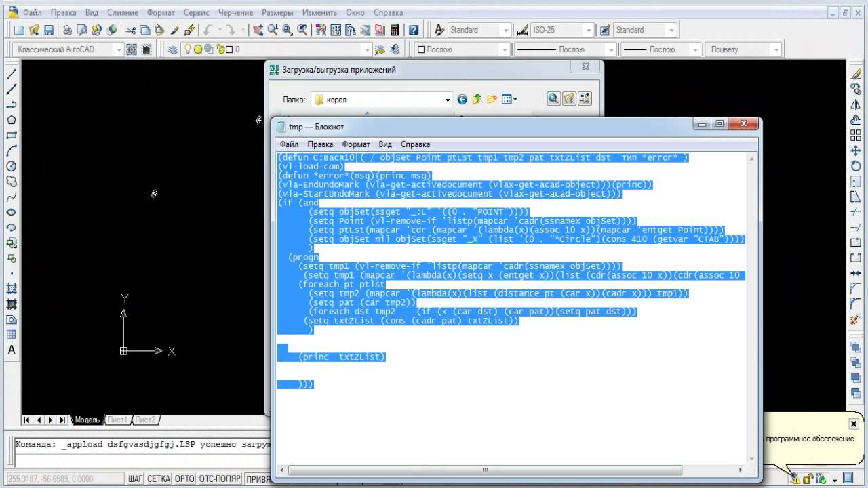Select the Circle tool in Draw toolbar
This screenshot has width=868, height=488.
click(12, 166)
